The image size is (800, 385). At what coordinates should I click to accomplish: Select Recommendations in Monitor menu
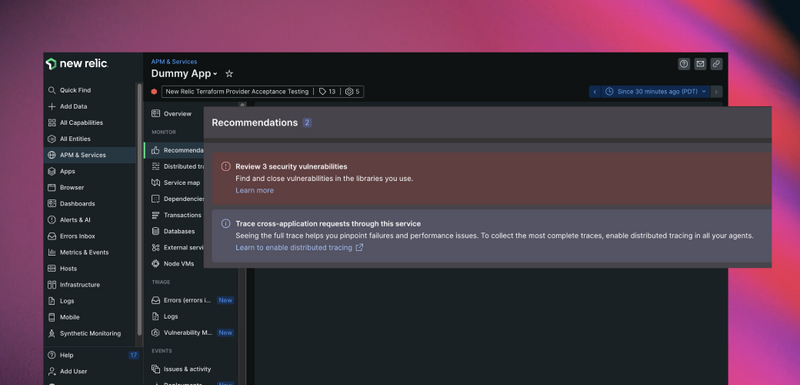pyautogui.click(x=174, y=150)
